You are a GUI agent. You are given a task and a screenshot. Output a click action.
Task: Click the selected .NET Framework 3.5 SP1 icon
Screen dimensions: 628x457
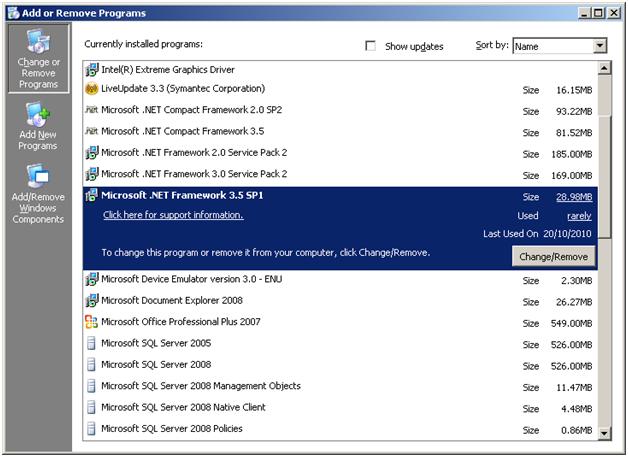tap(91, 195)
